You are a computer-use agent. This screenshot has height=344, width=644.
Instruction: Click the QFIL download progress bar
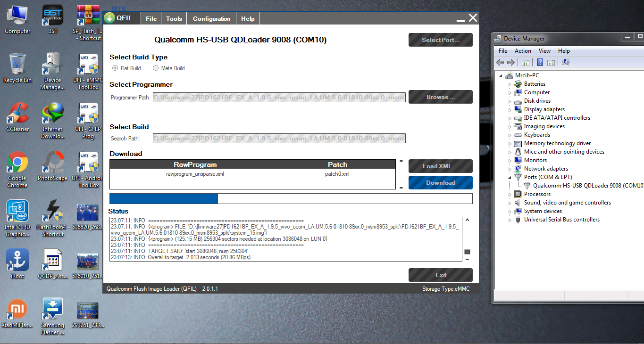coord(291,198)
